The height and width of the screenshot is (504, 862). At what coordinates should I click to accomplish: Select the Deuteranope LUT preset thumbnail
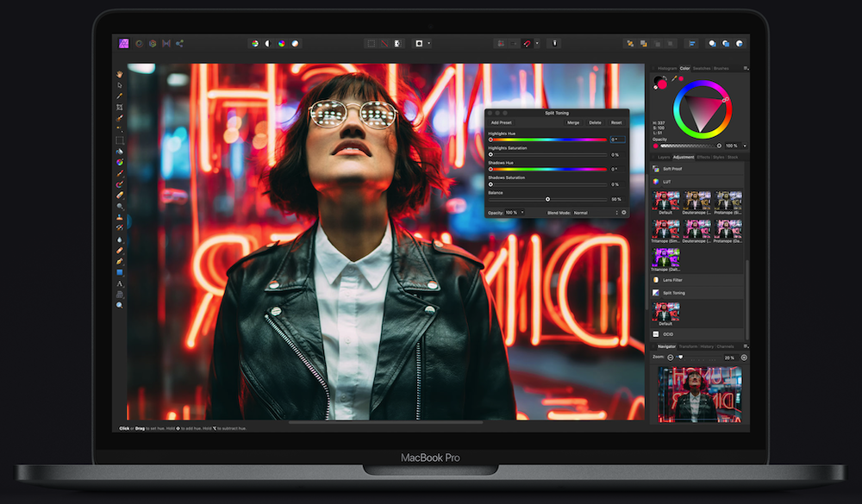(697, 202)
